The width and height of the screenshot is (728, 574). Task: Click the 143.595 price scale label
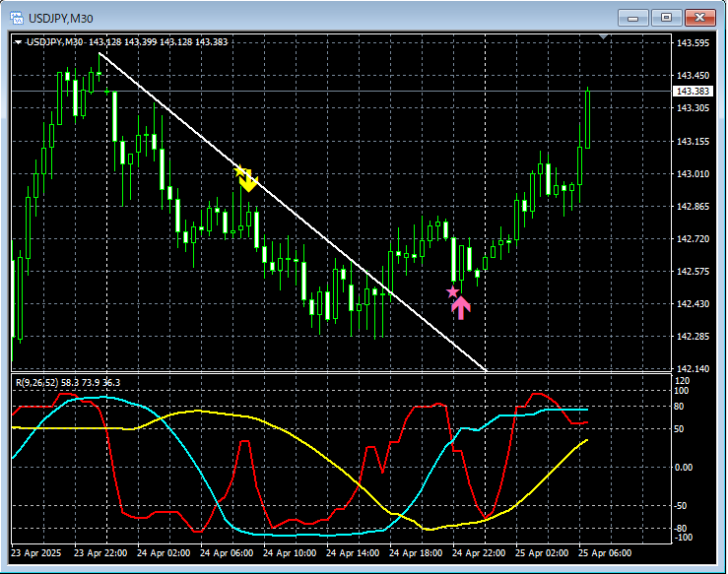(x=693, y=43)
